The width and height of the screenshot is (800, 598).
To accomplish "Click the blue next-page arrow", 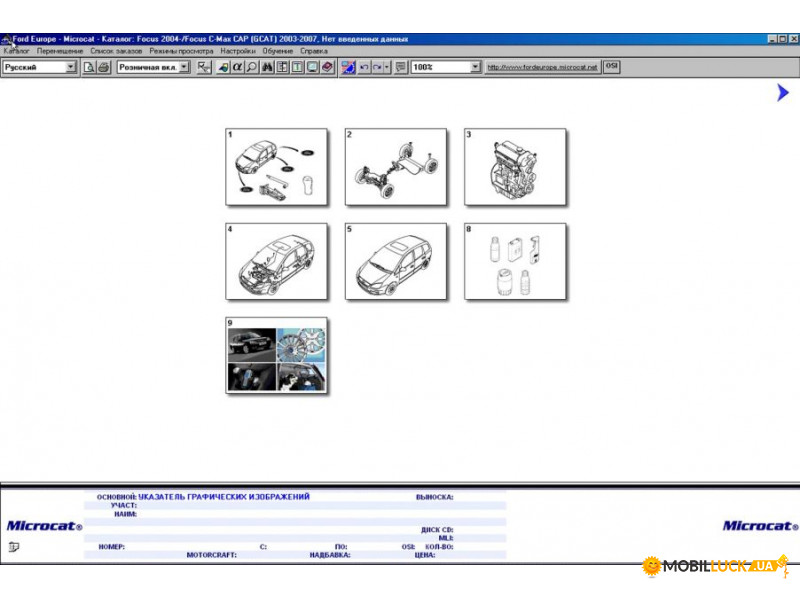I will [782, 93].
